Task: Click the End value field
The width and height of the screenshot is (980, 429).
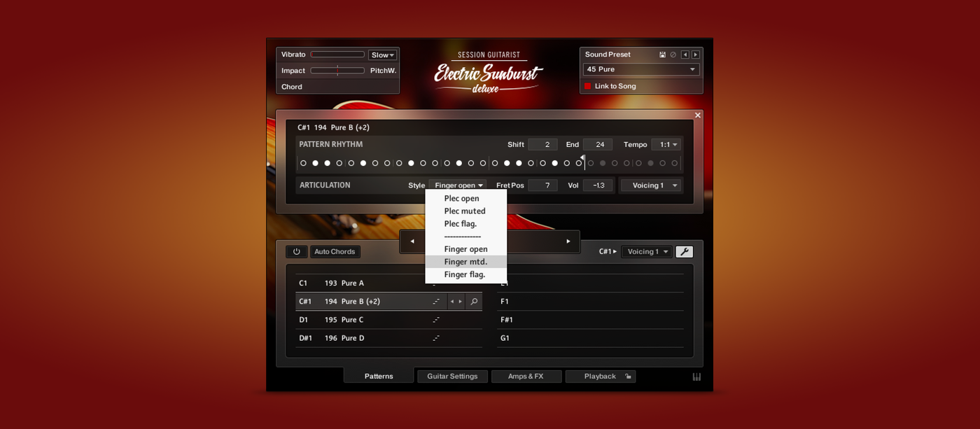Action: (598, 144)
